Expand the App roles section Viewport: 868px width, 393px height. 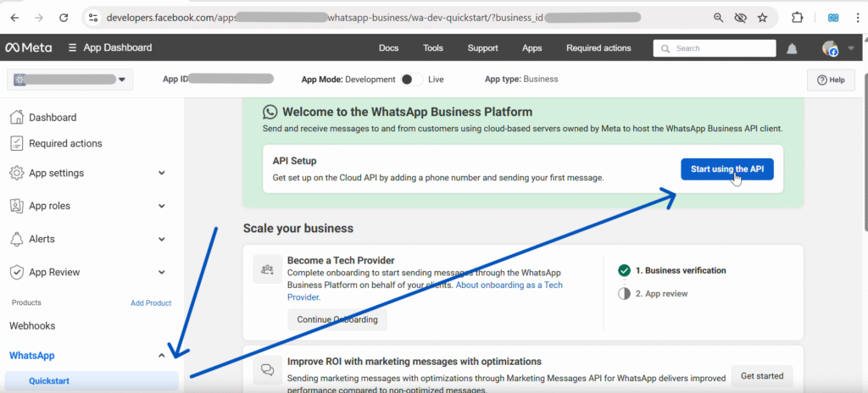tap(161, 206)
